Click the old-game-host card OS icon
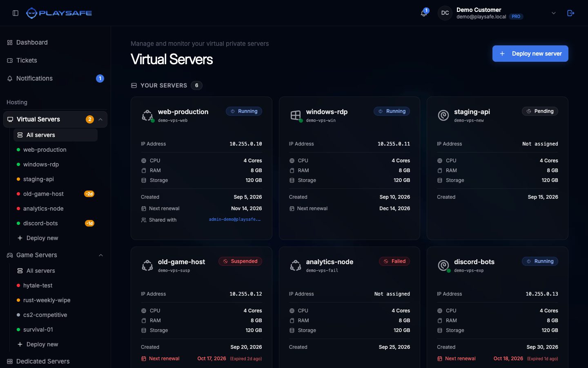Viewport: 588px width, 368px height. (x=147, y=265)
